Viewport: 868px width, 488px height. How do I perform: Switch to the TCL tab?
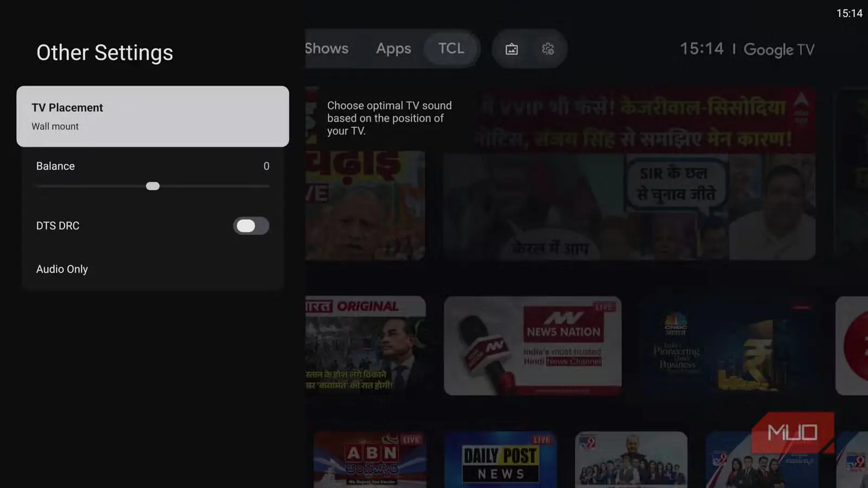[x=451, y=49]
